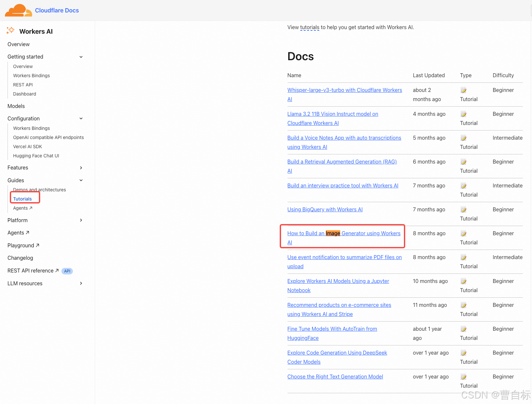The height and width of the screenshot is (404, 532).
Task: Open Dashboard under Getting started
Action: 25,94
